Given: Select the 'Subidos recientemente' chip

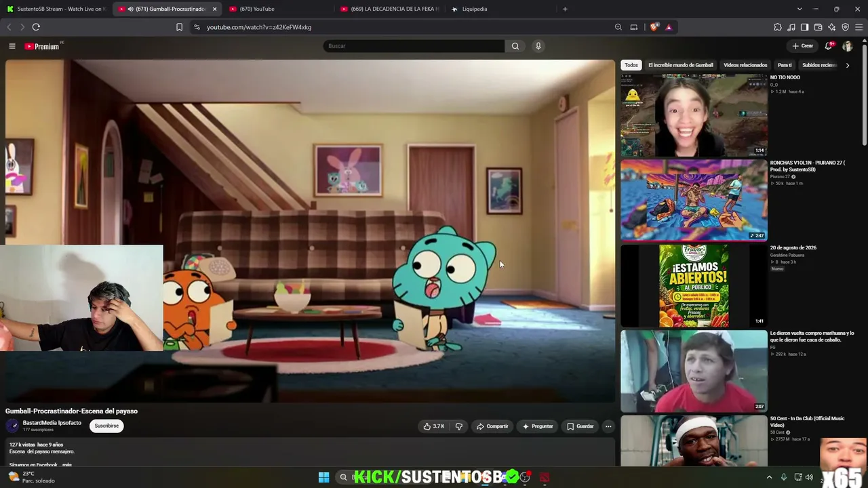Looking at the screenshot, I should click(x=819, y=65).
